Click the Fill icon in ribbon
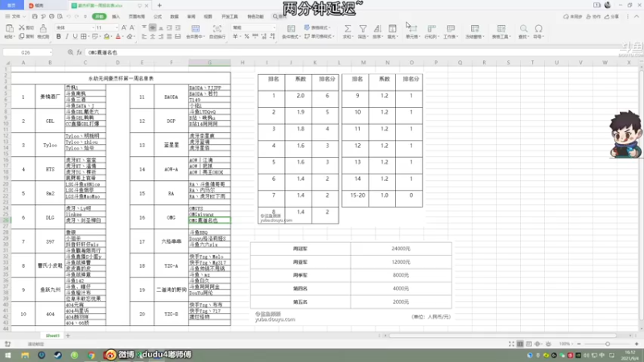This screenshot has height=362, width=644. pos(392,28)
